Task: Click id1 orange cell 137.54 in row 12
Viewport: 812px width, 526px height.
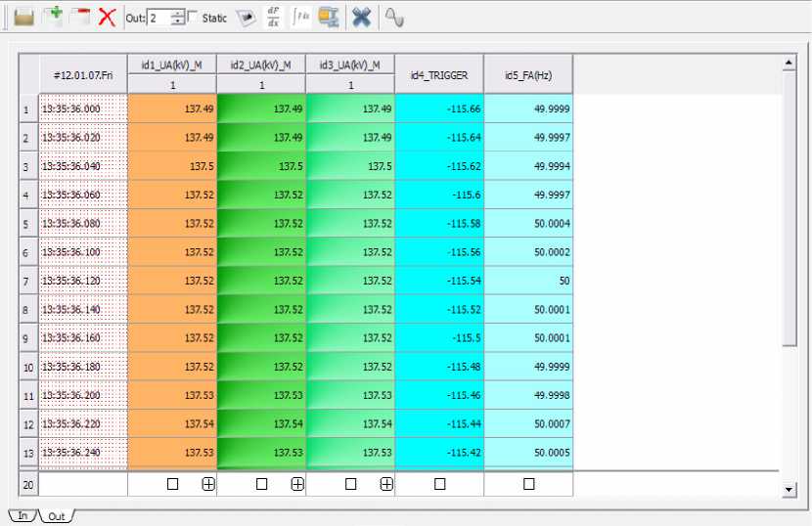Action: (172, 424)
